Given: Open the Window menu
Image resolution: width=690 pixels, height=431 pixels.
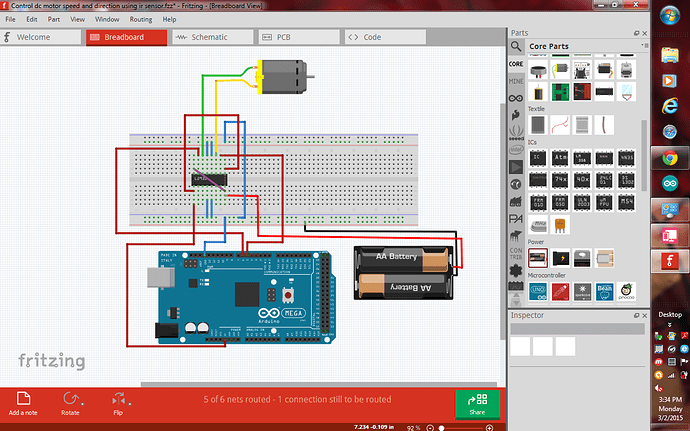Looking at the screenshot, I should tap(107, 19).
